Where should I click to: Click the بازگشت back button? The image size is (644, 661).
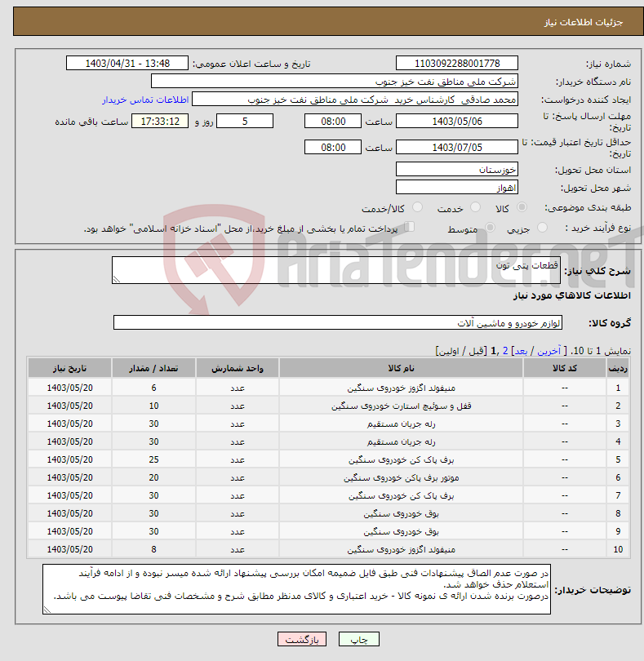tap(302, 639)
